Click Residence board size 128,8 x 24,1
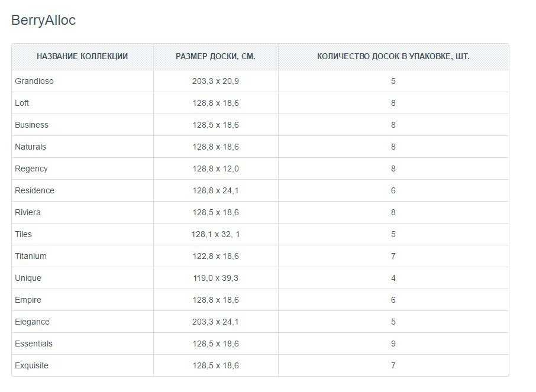This screenshot has height=392, width=536. pyautogui.click(x=216, y=190)
